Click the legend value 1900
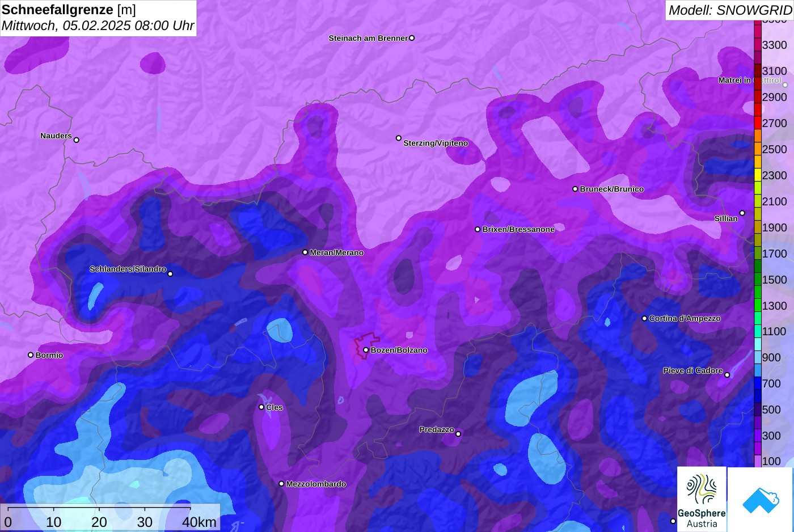794x532 pixels. (775, 227)
